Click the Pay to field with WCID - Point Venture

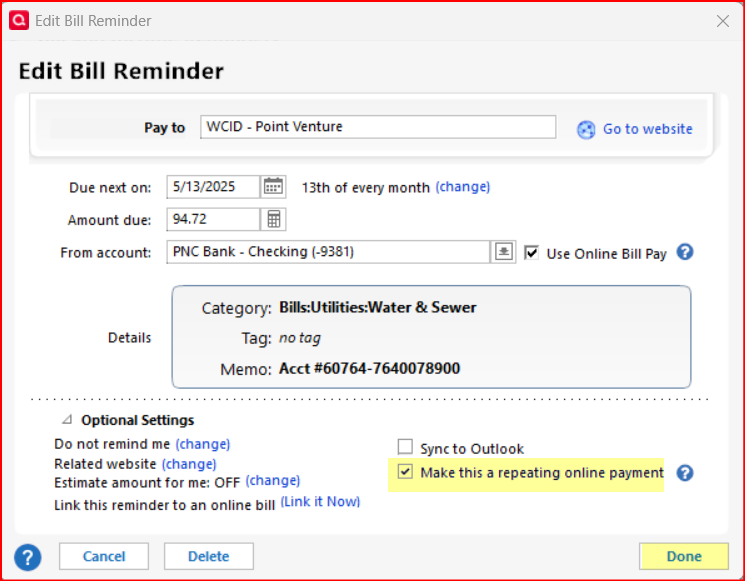click(378, 127)
